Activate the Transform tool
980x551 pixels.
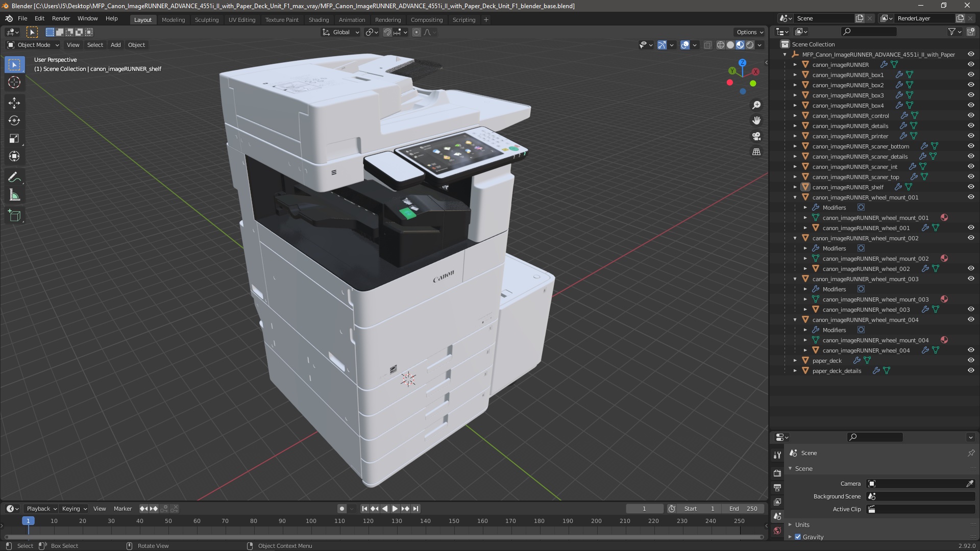pos(14,157)
